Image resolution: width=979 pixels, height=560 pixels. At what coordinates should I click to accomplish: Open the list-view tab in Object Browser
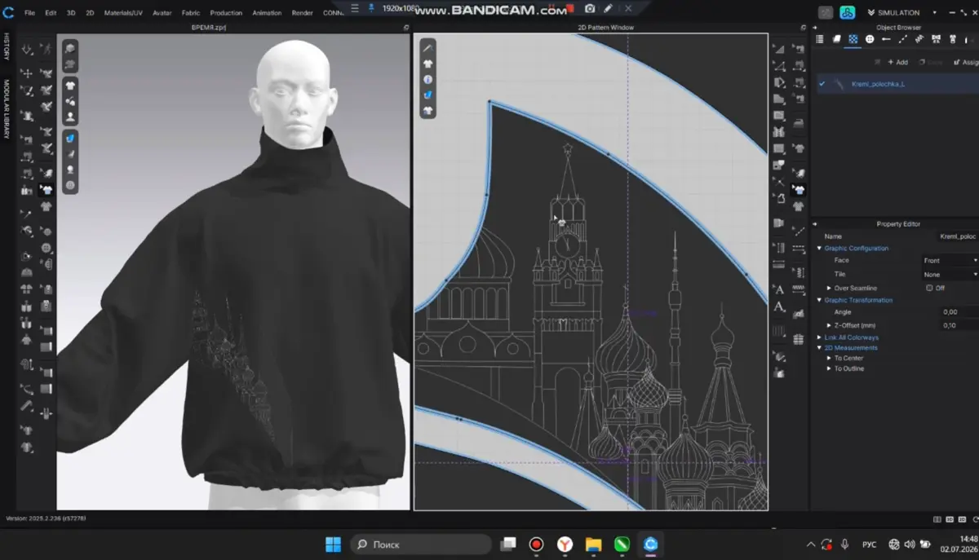(x=819, y=38)
